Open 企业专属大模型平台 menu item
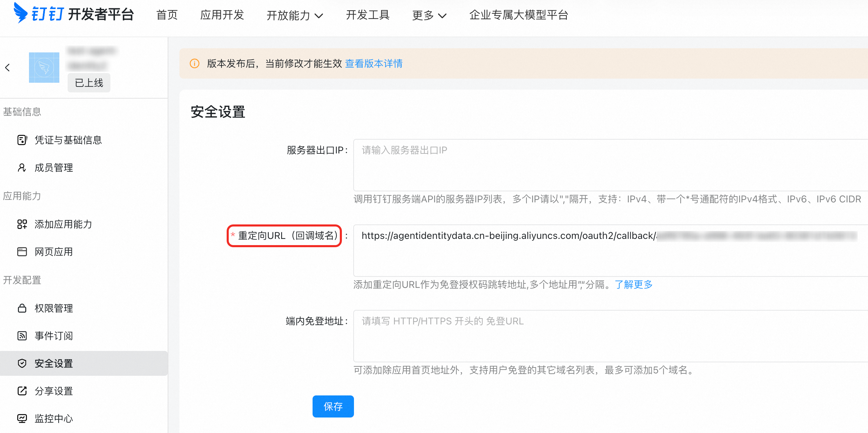 click(519, 15)
